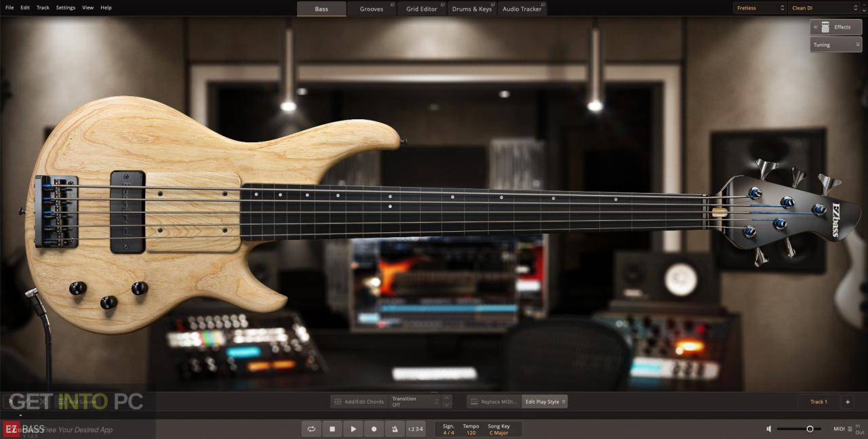Toggle the loop playback button
Viewport: 868px width, 439px height.
click(x=311, y=429)
